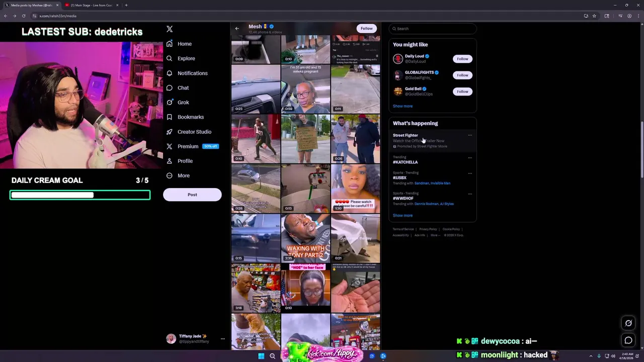
Task: Show more trends under What's happening
Action: [403, 215]
